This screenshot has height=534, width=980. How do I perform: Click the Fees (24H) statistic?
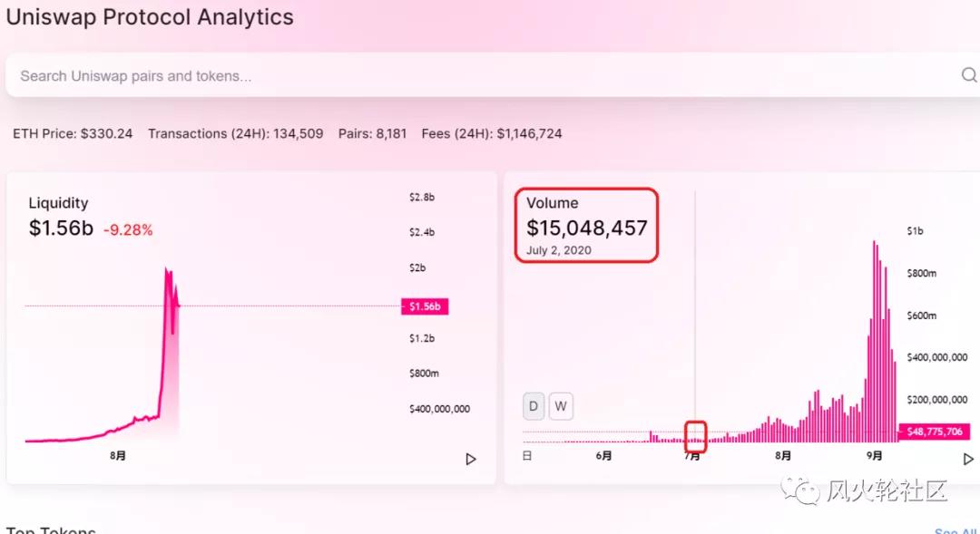[x=492, y=133]
